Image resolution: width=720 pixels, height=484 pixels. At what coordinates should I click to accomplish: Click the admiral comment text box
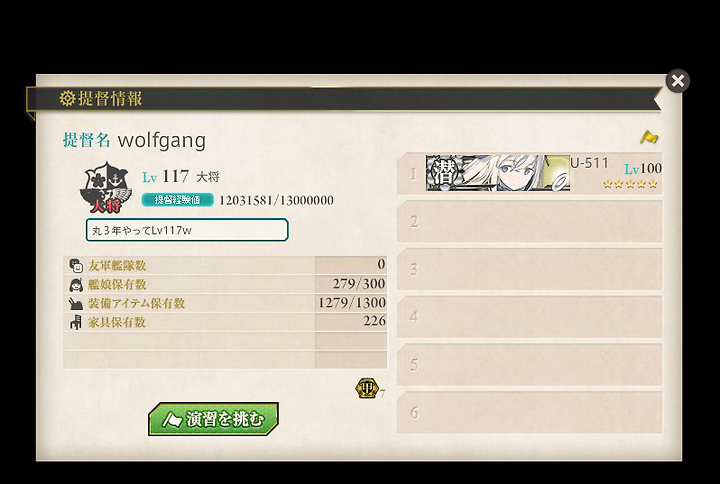[187, 230]
